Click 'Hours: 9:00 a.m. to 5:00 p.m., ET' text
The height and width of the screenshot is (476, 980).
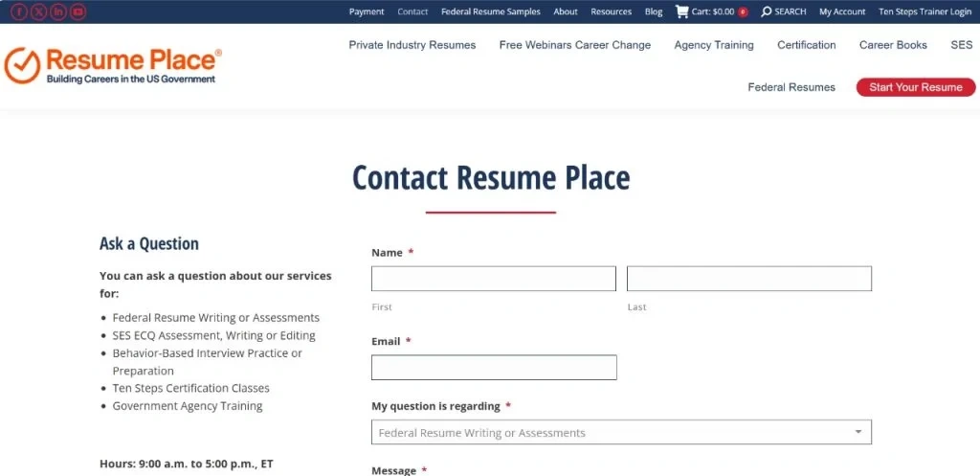pos(187,465)
